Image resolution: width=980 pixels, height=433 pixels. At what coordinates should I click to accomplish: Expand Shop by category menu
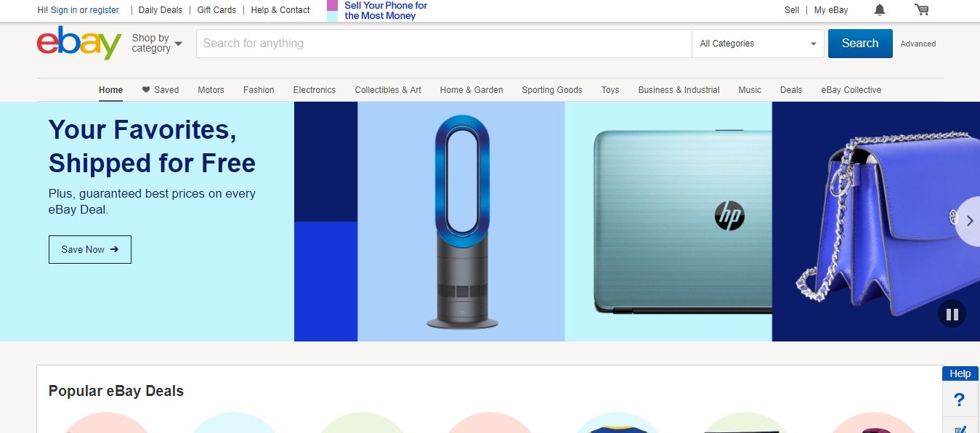(157, 44)
